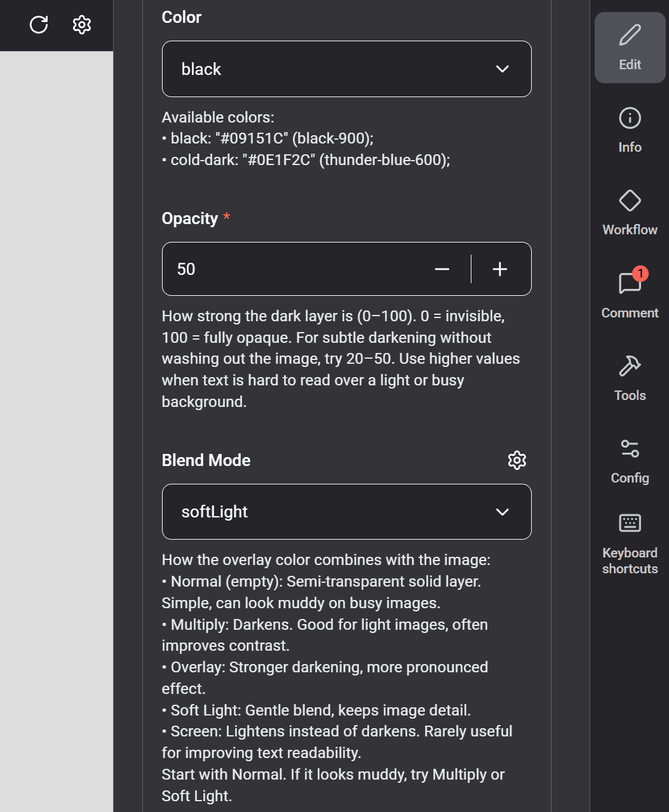Show Keyboard shortcuts

click(630, 544)
